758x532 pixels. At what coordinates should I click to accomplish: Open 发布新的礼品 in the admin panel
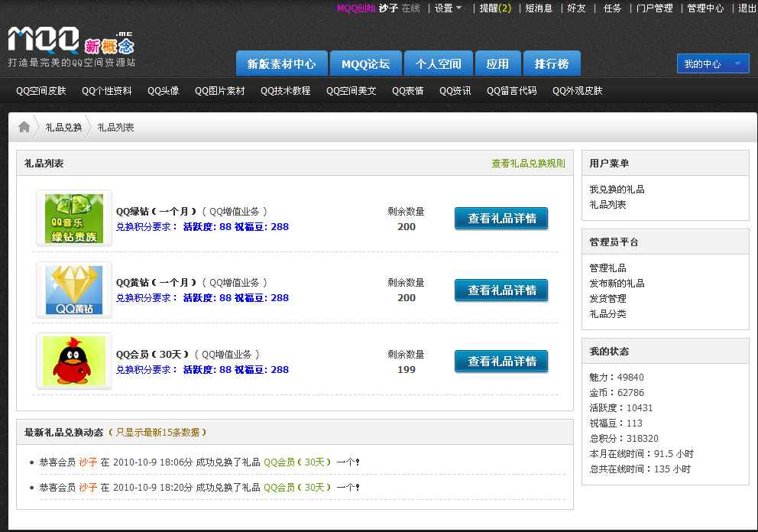tap(617, 284)
